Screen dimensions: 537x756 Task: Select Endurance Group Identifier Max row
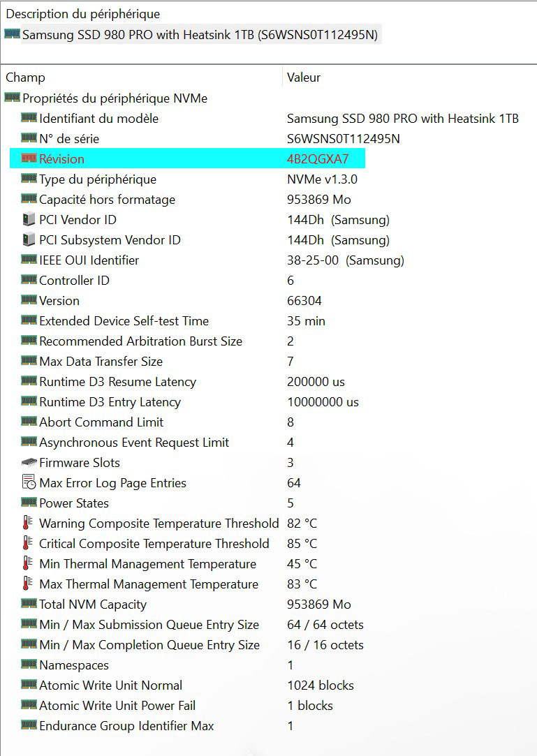tap(126, 726)
